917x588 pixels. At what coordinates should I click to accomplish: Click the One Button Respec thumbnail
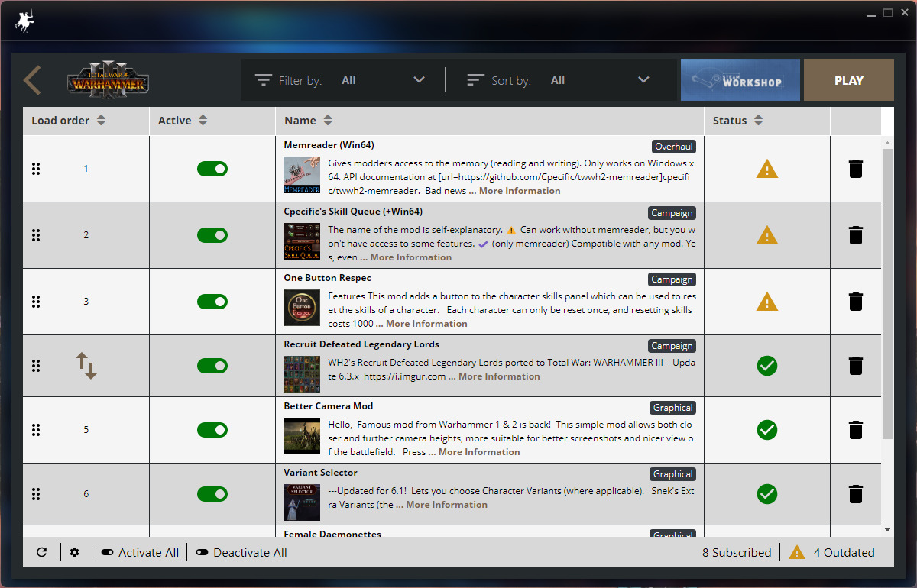pyautogui.click(x=302, y=308)
